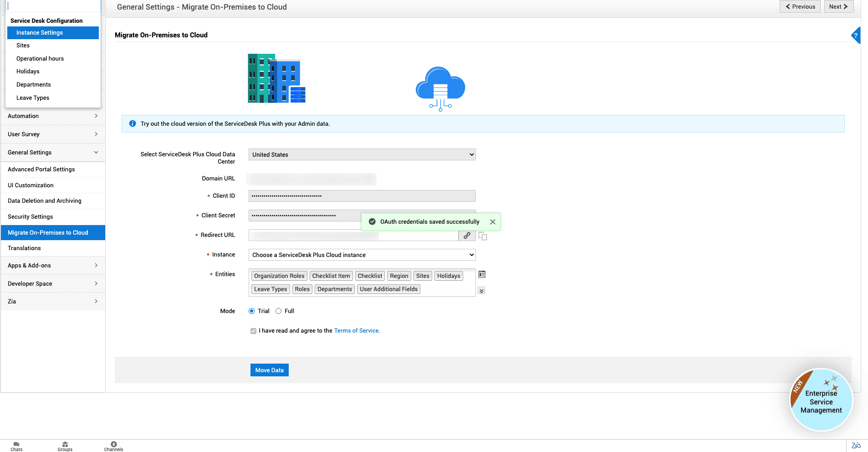
Task: Go to Advanced Portal Settings
Action: point(53,169)
